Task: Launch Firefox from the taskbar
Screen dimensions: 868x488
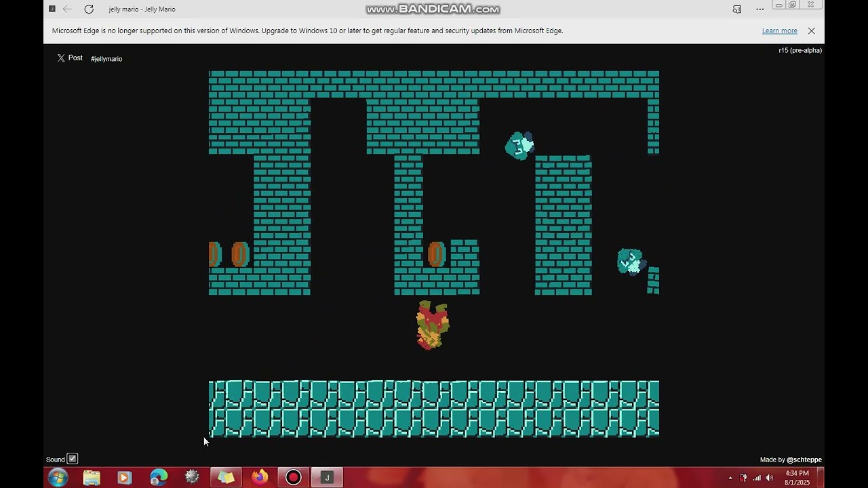Action: tap(260, 478)
